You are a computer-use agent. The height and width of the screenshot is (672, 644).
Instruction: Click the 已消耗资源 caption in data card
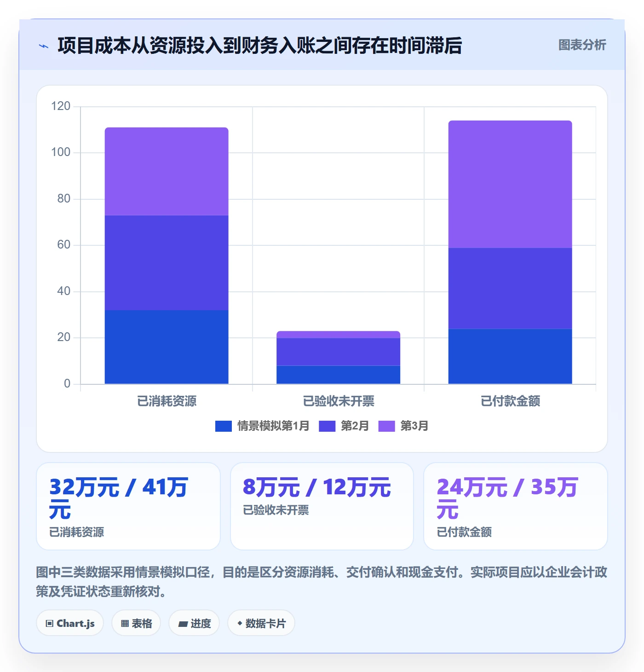(x=76, y=532)
